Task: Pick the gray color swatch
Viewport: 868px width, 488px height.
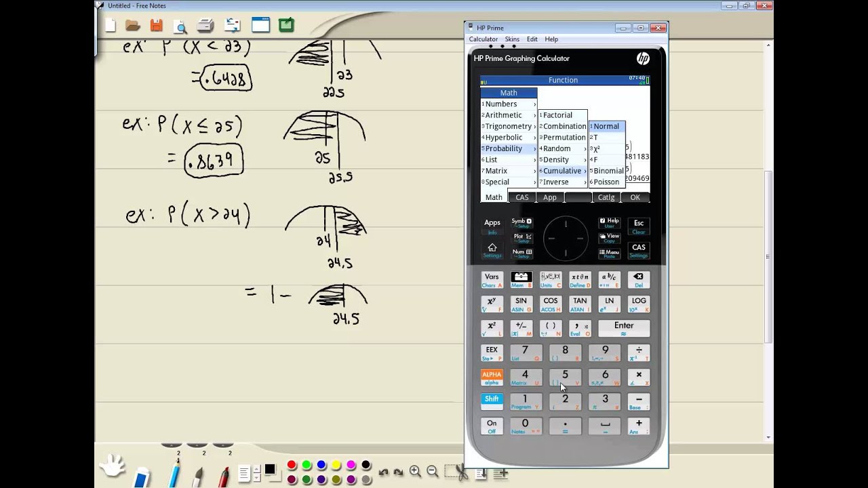Action: pyautogui.click(x=366, y=479)
